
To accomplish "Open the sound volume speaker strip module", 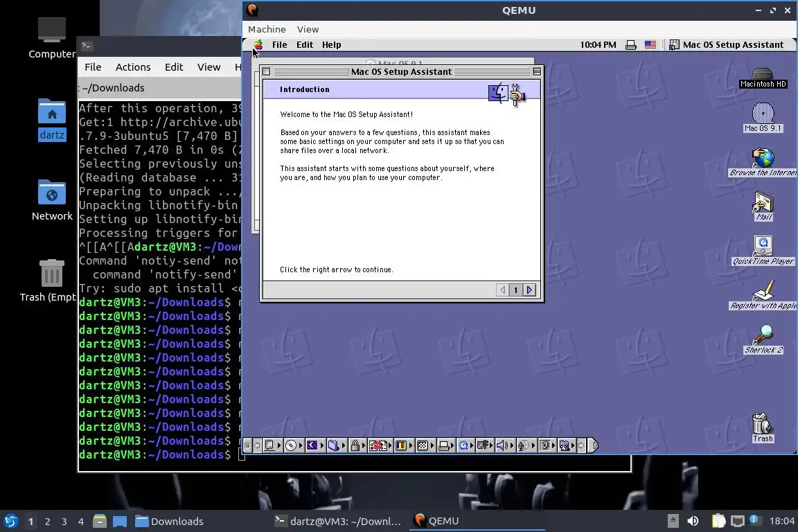I will coord(505,445).
